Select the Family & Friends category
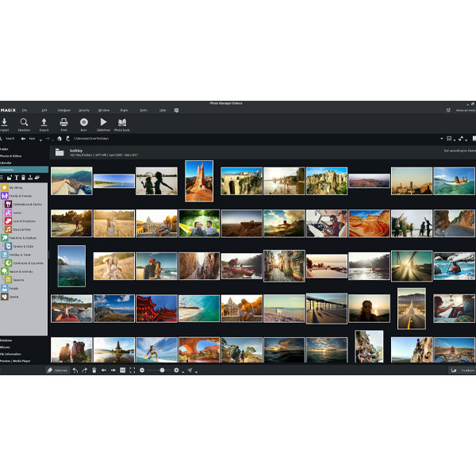 pos(17,196)
